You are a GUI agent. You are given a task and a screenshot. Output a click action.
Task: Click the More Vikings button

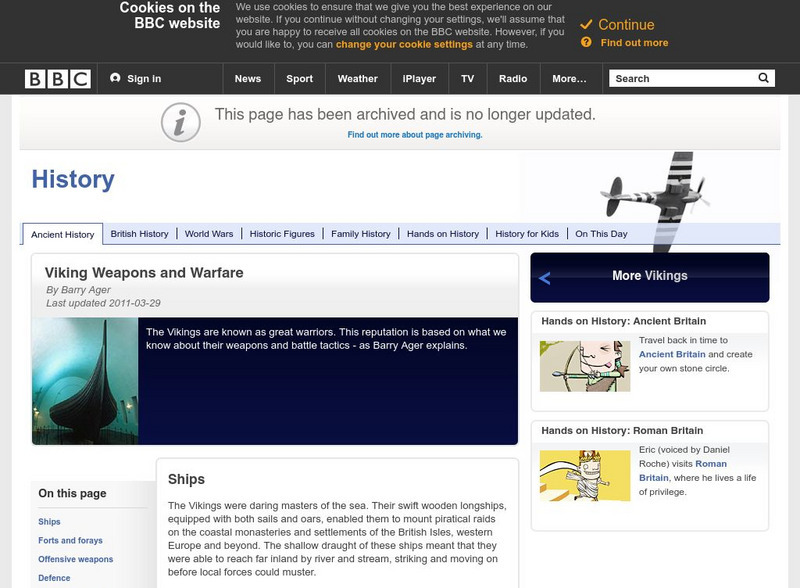click(x=649, y=277)
